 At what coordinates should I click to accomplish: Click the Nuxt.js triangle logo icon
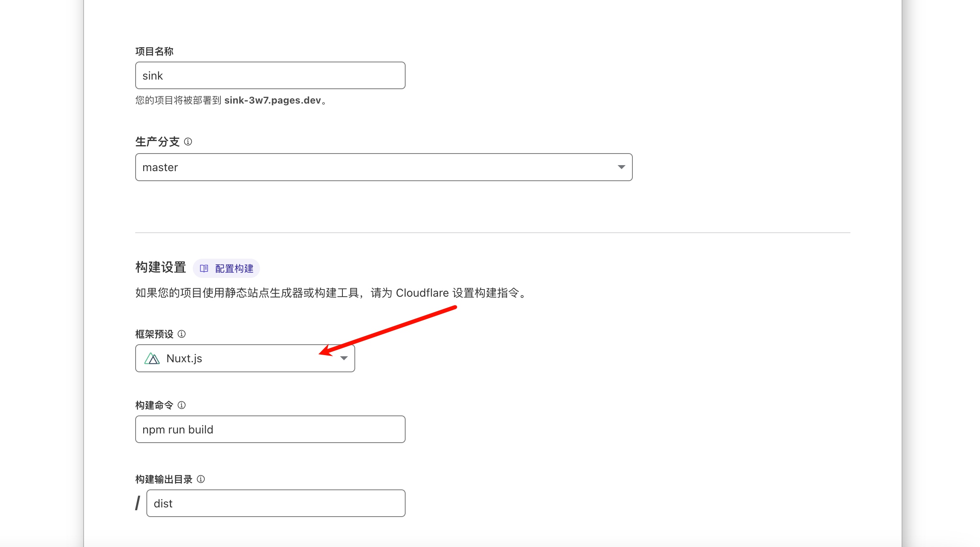coord(152,358)
